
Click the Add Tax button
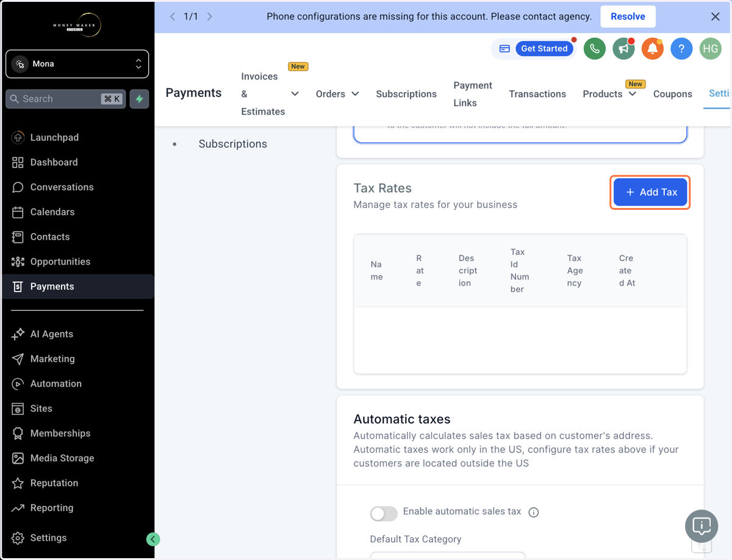(x=650, y=192)
